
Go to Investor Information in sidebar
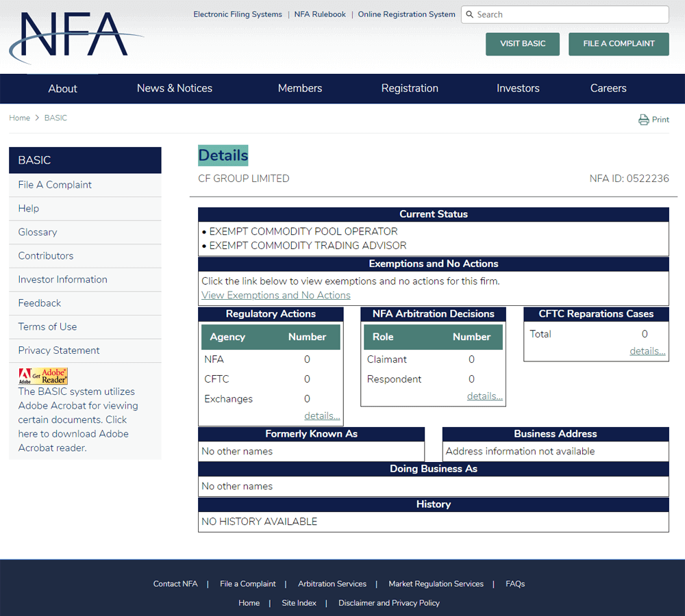click(62, 279)
